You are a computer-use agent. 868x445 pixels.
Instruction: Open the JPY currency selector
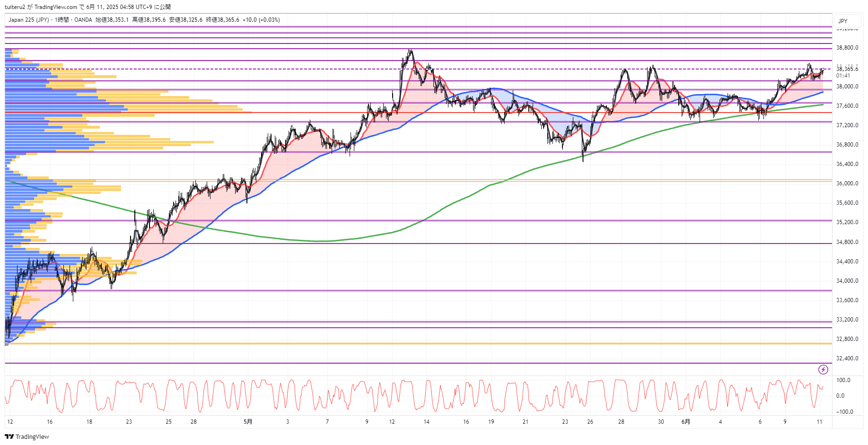click(x=842, y=21)
